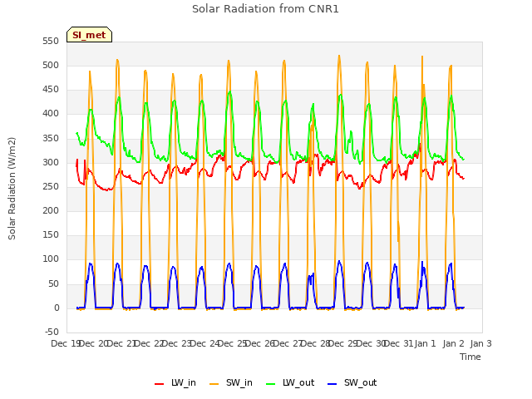Click the red LW_in legend swatch
This screenshot has height=399, width=532.
click(159, 383)
